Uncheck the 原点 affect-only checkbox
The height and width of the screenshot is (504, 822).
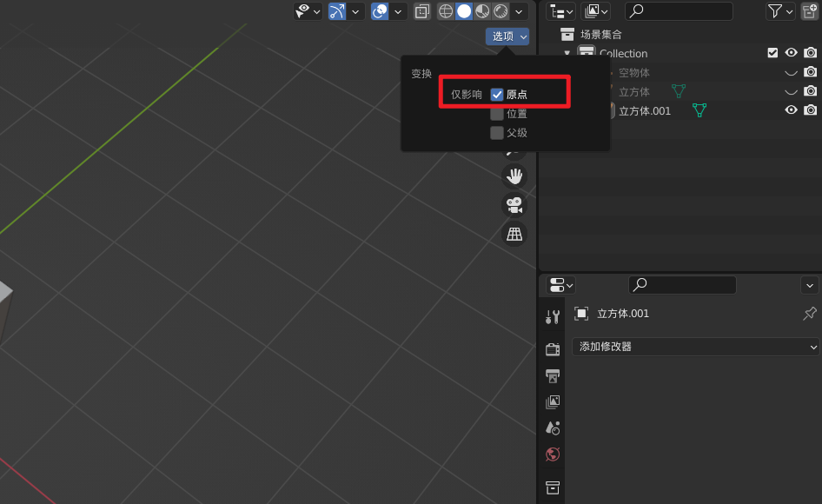(496, 95)
